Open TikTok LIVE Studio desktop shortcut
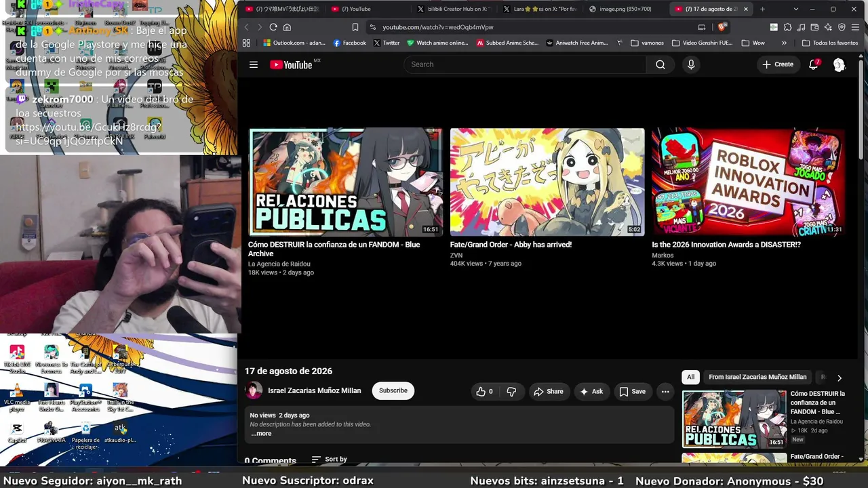 [x=18, y=360]
